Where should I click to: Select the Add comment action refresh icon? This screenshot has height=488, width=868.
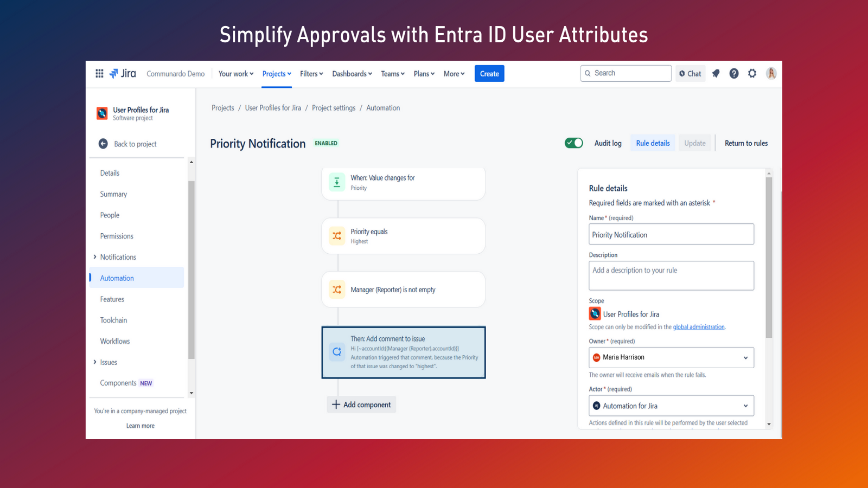337,352
